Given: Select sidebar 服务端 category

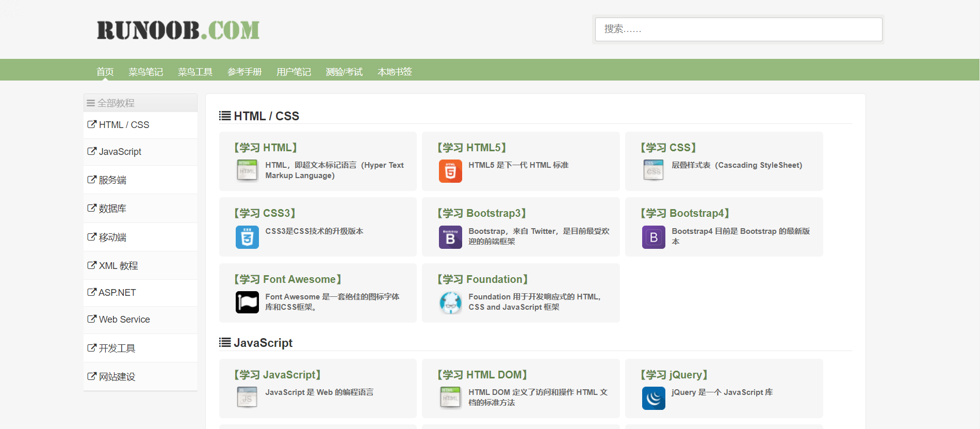Looking at the screenshot, I should 140,180.
